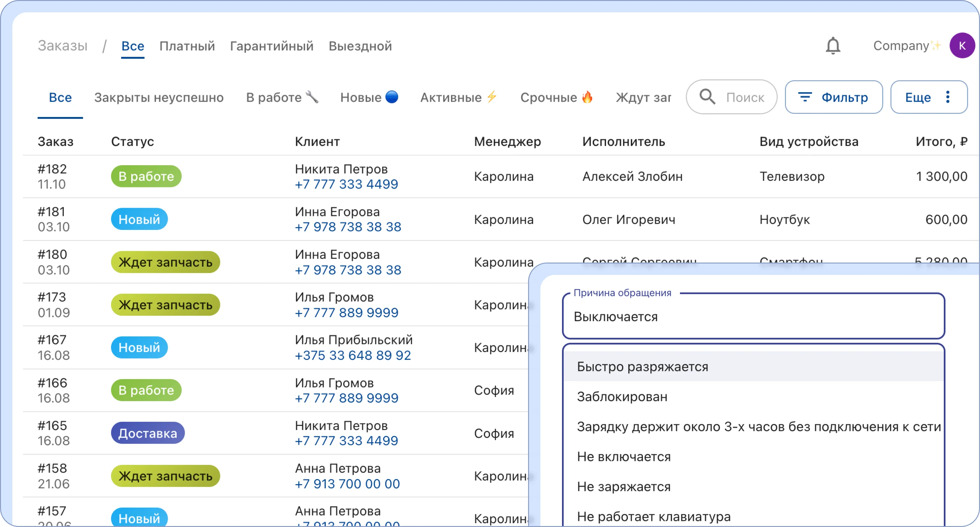
Task: Focus the Поиск search field
Action: tap(731, 97)
